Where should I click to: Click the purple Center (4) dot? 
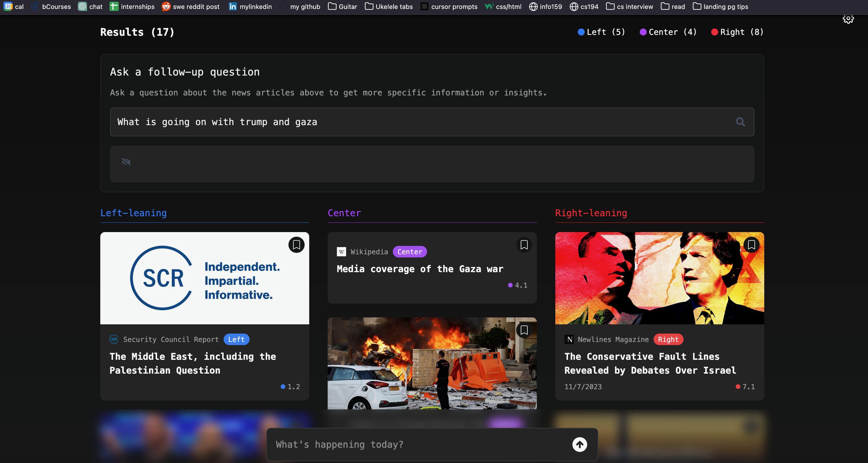[x=643, y=32]
